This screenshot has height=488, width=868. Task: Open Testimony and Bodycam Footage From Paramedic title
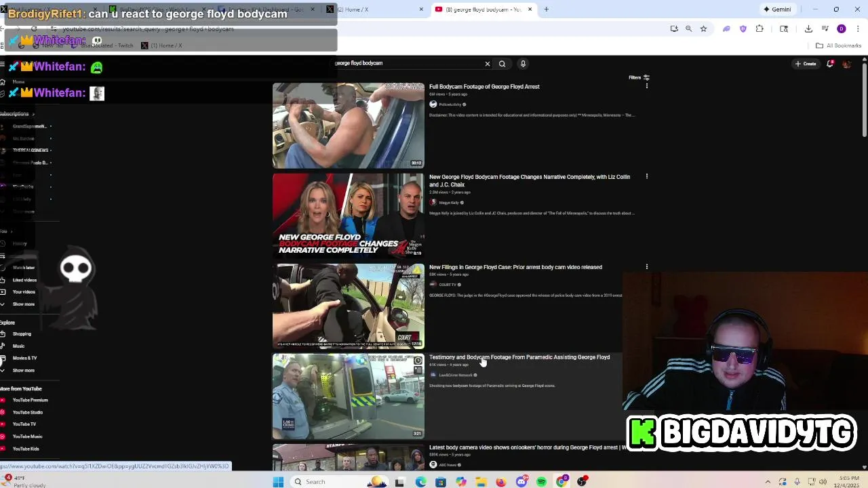pos(519,357)
